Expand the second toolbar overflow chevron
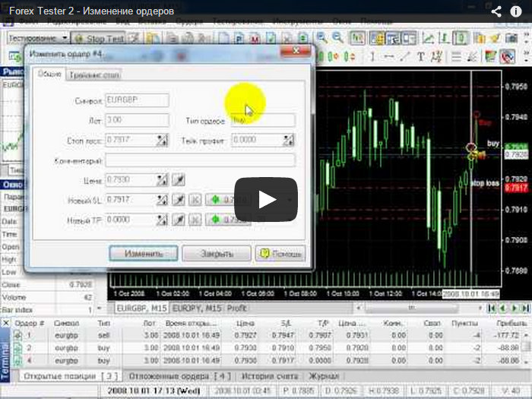 tap(527, 56)
